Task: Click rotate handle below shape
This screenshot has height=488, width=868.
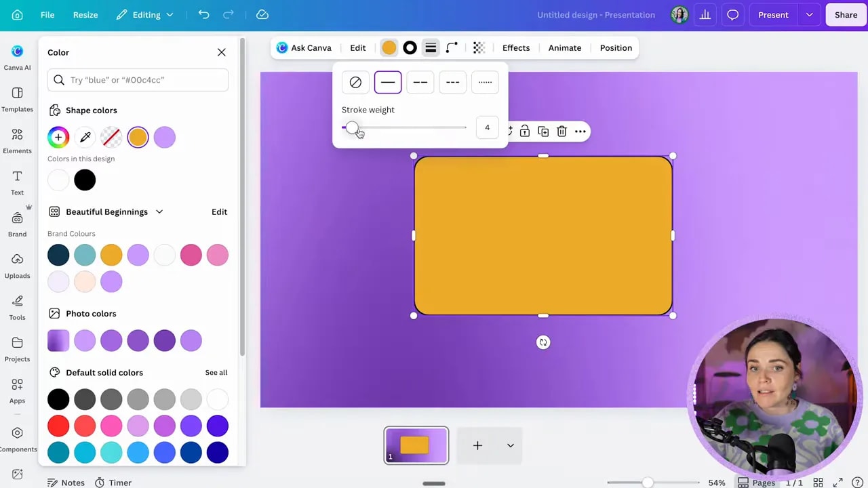Action: click(x=543, y=342)
